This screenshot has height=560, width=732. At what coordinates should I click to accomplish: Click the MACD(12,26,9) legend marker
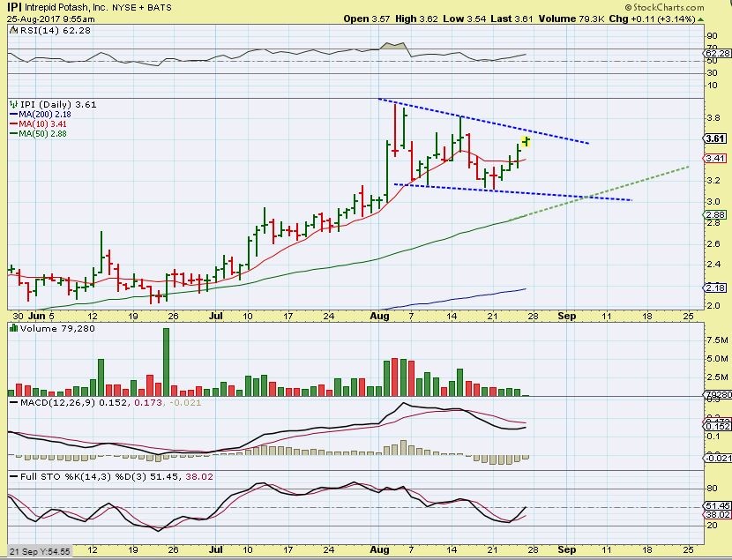(x=11, y=402)
